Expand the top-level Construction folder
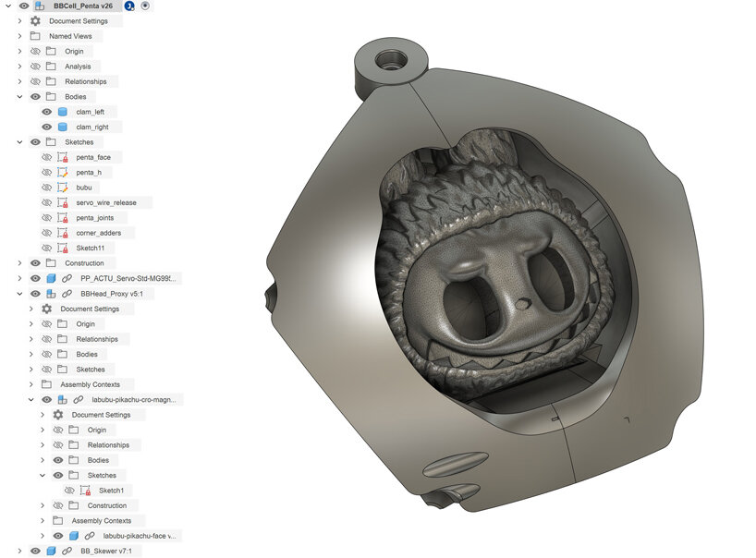Viewport: 756px width, 558px height. (x=19, y=263)
